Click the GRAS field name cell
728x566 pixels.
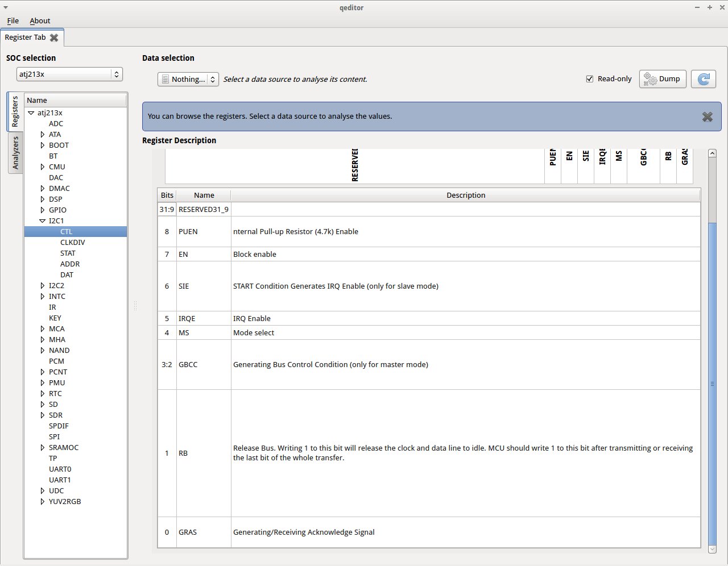tap(204, 532)
